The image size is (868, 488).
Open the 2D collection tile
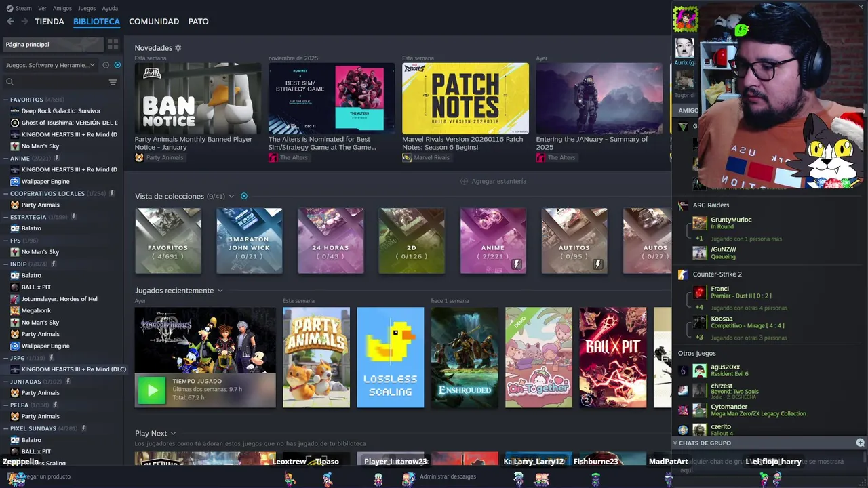click(412, 241)
